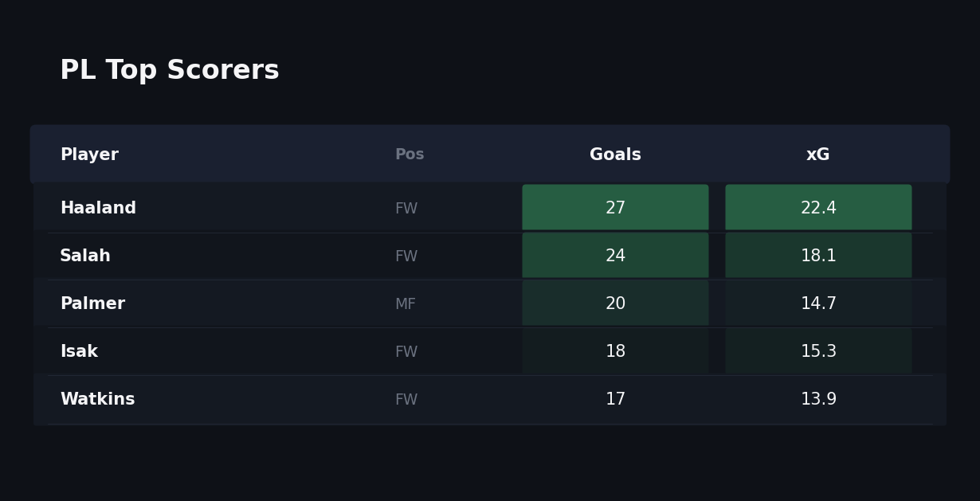
Task: Click Haaland's 27 goals cell
Action: (x=615, y=208)
